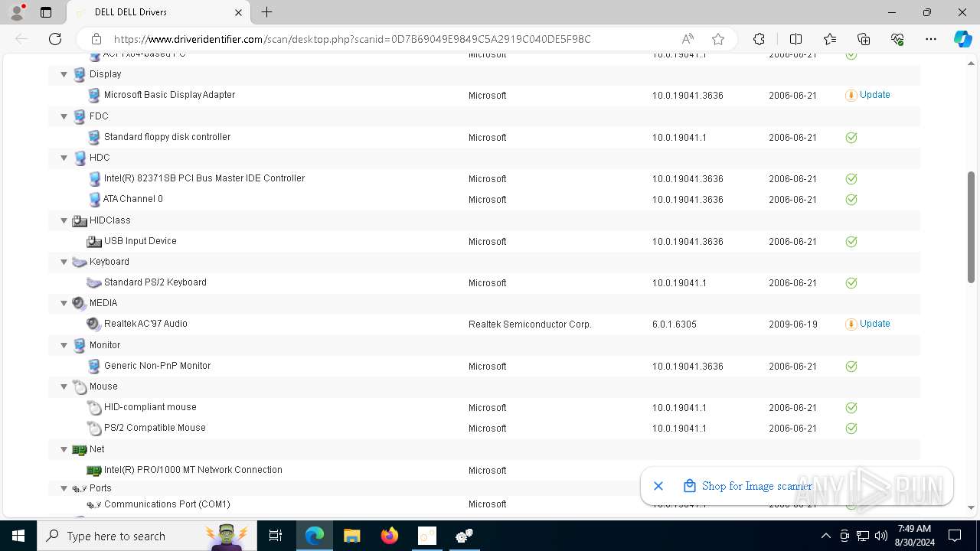Image resolution: width=980 pixels, height=551 pixels.
Task: Click date 2009-06-19 text
Action: click(793, 324)
